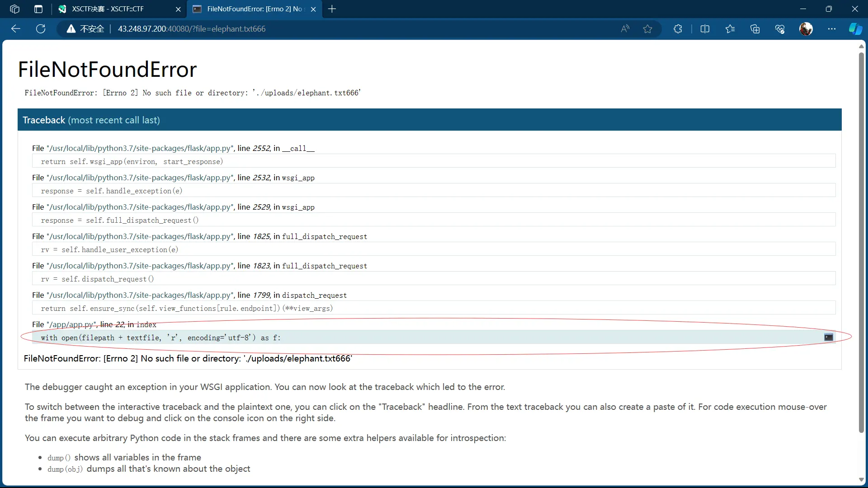Screen dimensions: 868x488
Task: Open the Copilot sidebar icon
Action: coord(855,29)
